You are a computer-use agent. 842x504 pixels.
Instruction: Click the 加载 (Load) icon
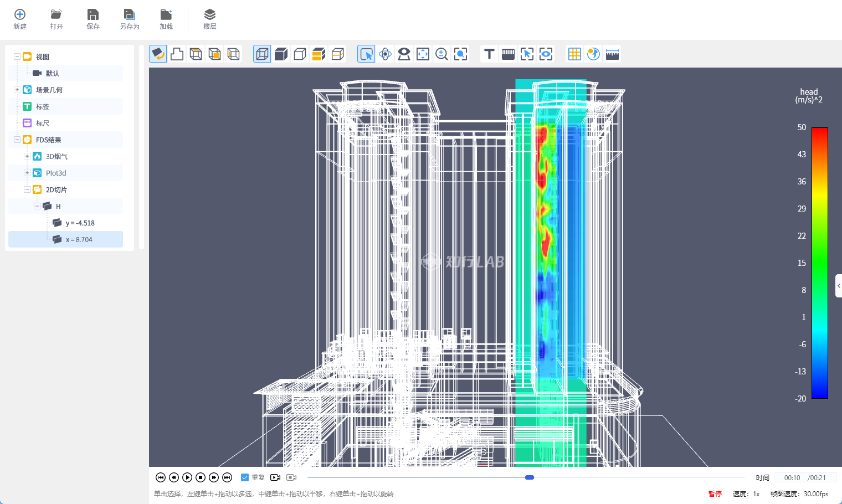(x=166, y=14)
